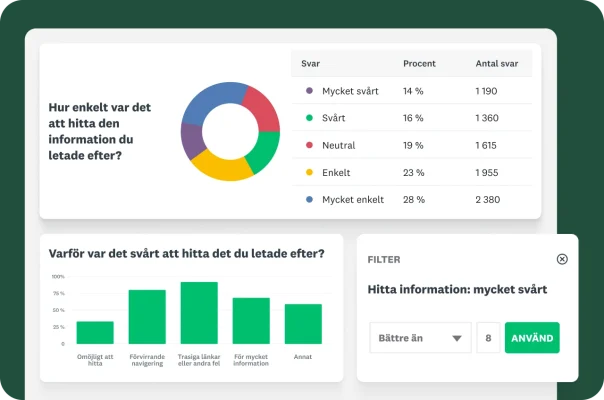
Task: Click the "Trasiga länkar eller andra fel" bar
Action: pos(199,313)
